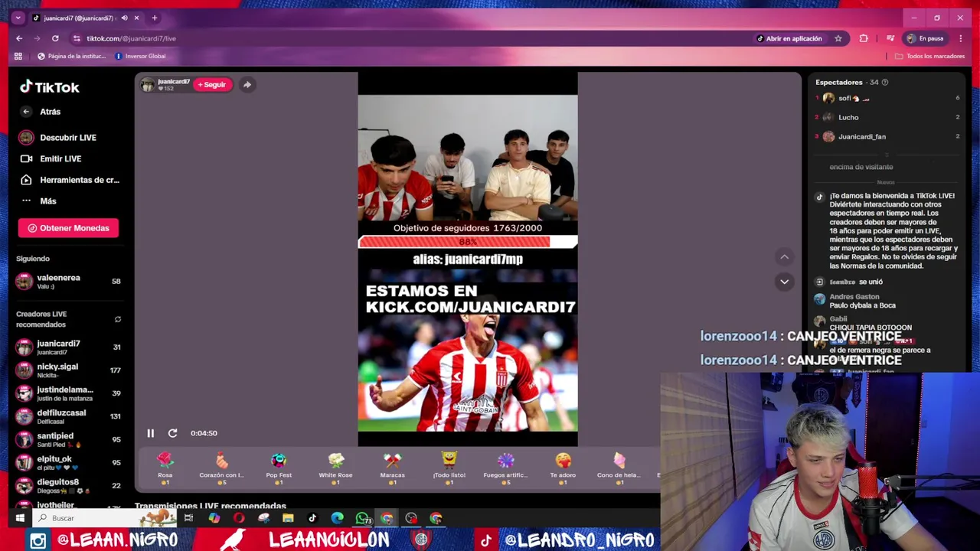This screenshot has width=980, height=551.
Task: Open justindelama's recommended live
Action: pyautogui.click(x=68, y=393)
